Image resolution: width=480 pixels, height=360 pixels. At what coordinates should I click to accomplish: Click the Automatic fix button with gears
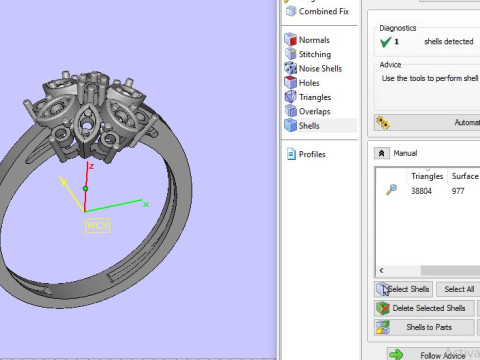(427, 123)
